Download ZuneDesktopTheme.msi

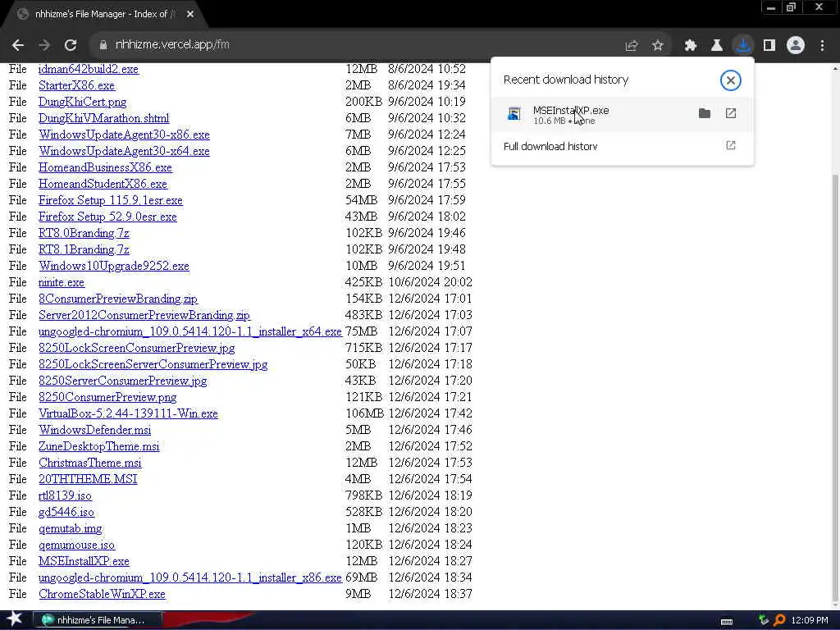pyautogui.click(x=98, y=446)
